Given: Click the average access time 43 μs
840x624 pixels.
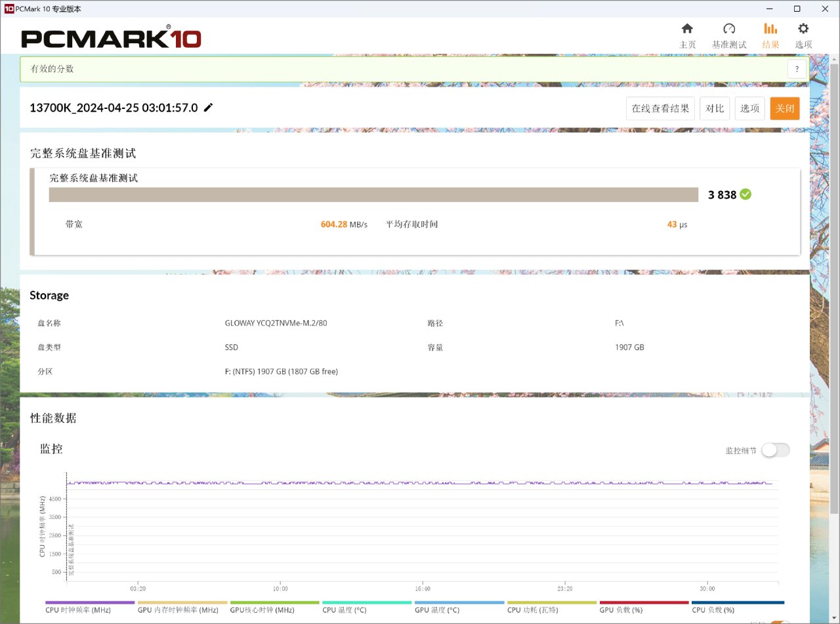Looking at the screenshot, I should [x=677, y=224].
